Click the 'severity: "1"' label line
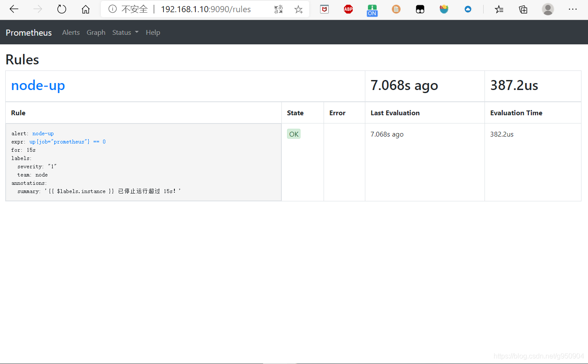Screen dimensions: 588x364 (37, 167)
